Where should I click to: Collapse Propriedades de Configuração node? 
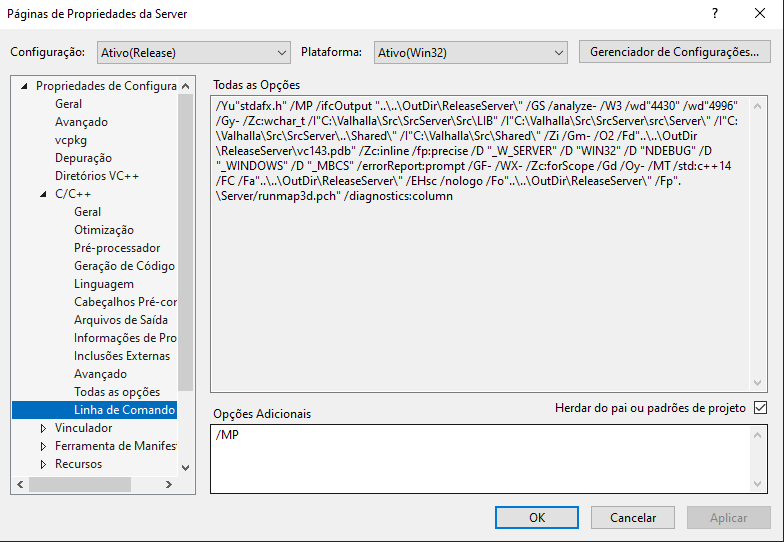[x=24, y=86]
